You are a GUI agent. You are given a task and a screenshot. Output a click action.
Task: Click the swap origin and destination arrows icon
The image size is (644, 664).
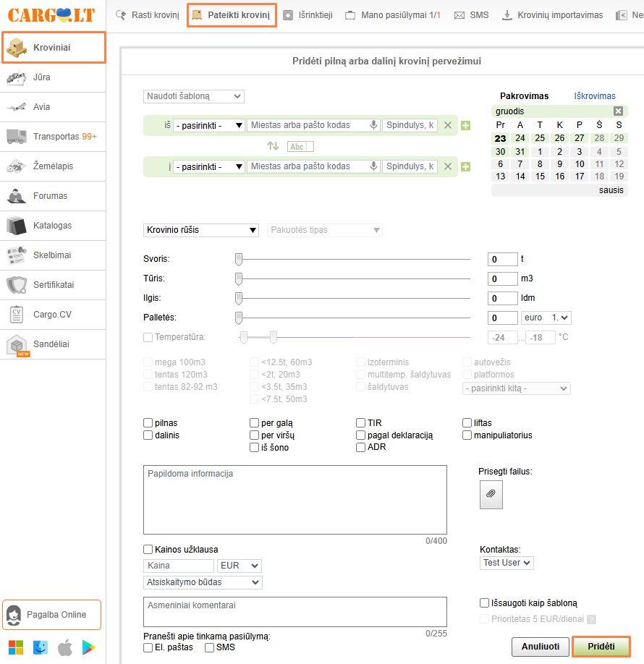pyautogui.click(x=273, y=146)
